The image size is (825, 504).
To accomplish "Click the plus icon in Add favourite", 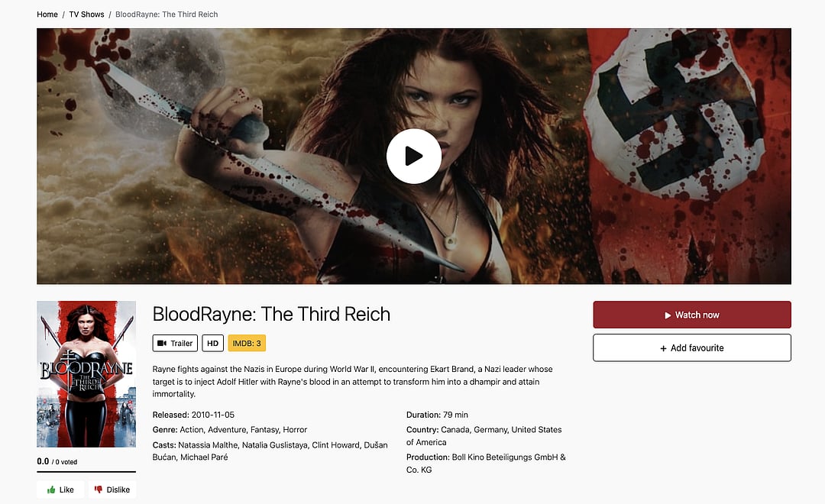I will click(663, 348).
